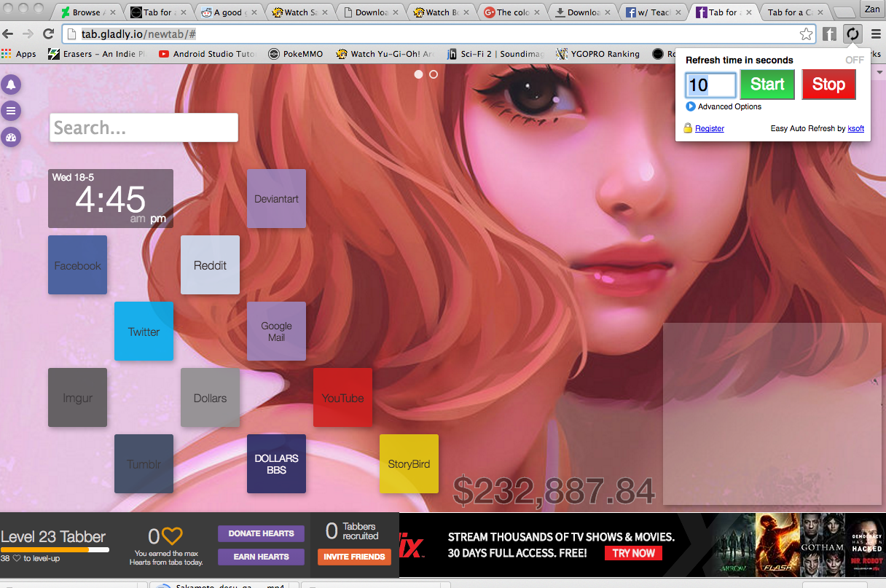The height and width of the screenshot is (588, 886).
Task: Open the Android Studio Tutorial bookmark
Action: (x=207, y=54)
